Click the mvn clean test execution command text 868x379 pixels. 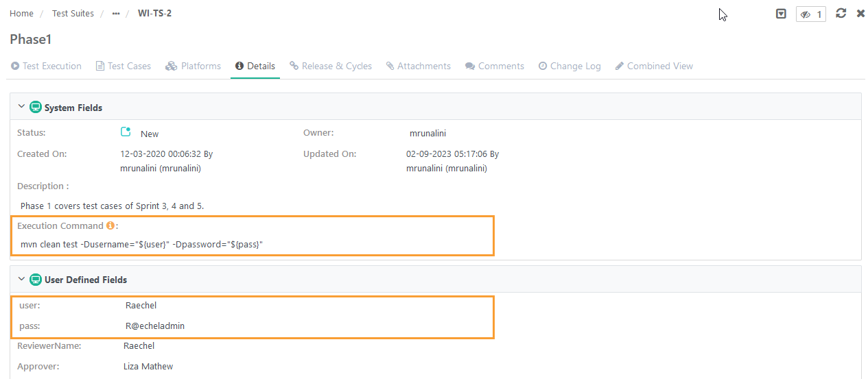(x=142, y=245)
